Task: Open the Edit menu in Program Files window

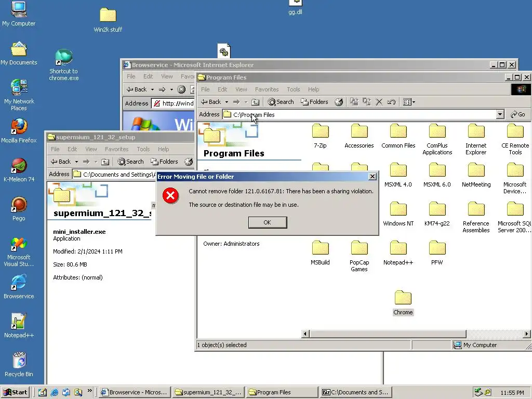Action: (222, 89)
